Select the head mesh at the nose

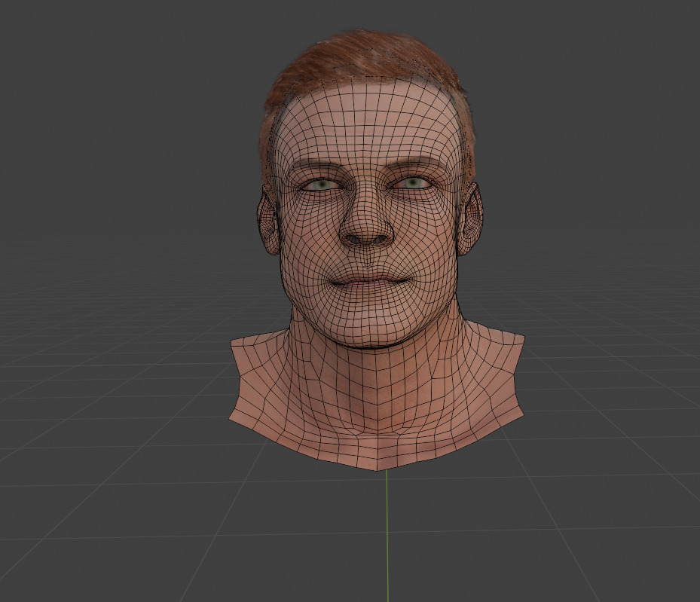(366, 221)
